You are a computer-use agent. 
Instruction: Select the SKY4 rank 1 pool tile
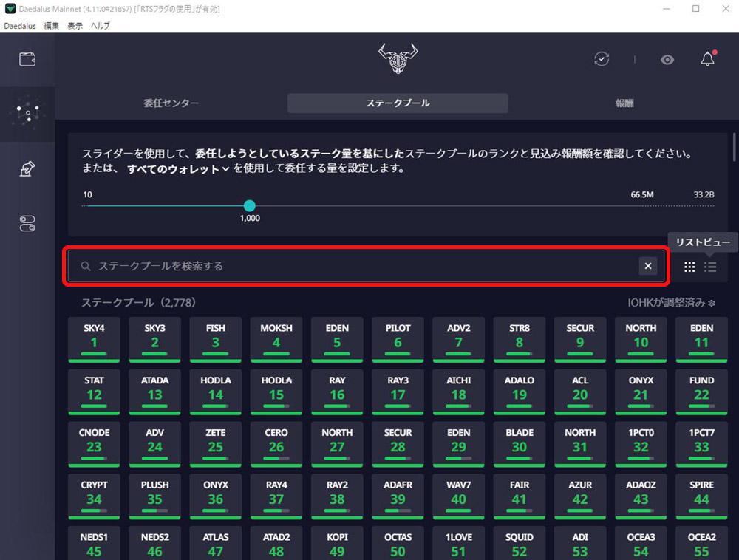(94, 338)
